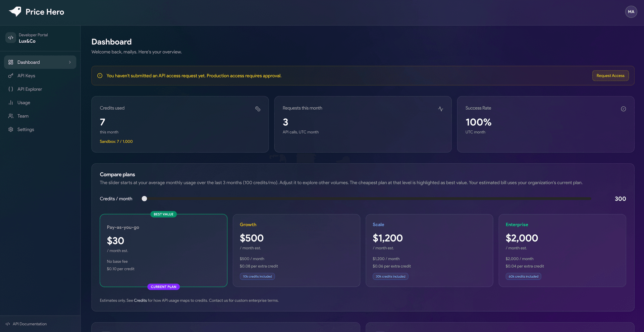
Task: Click the $500 Growth price
Action: click(252, 238)
